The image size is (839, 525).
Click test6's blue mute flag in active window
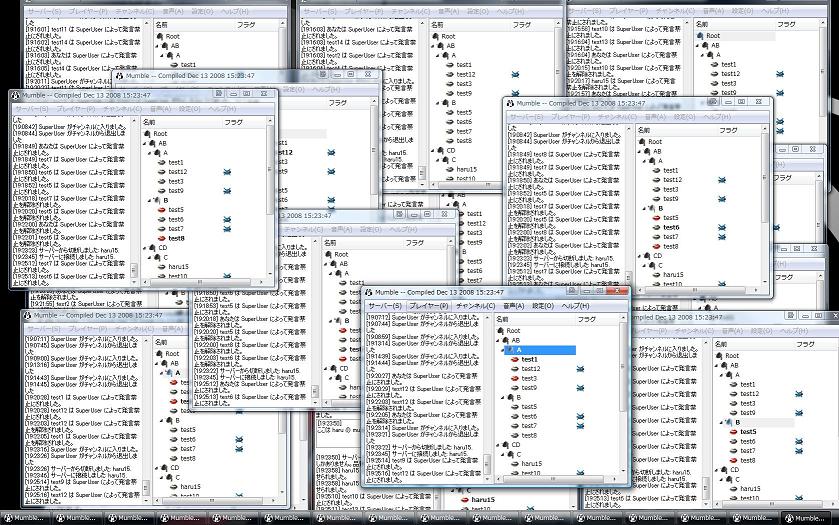pos(580,416)
